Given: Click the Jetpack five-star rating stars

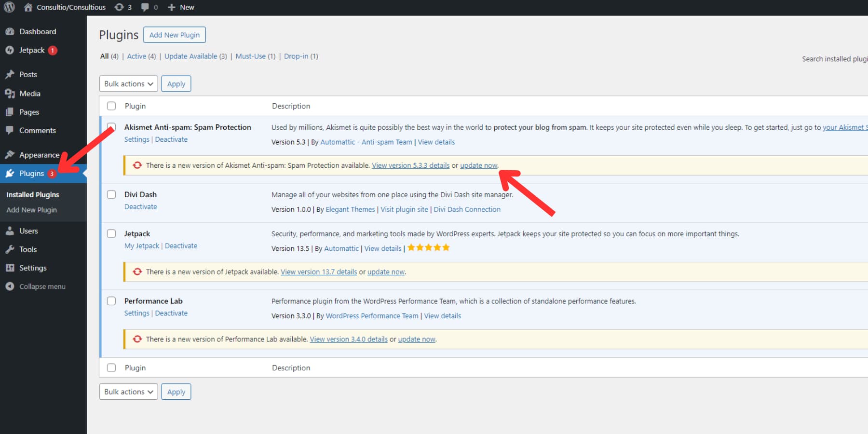Looking at the screenshot, I should tap(428, 247).
